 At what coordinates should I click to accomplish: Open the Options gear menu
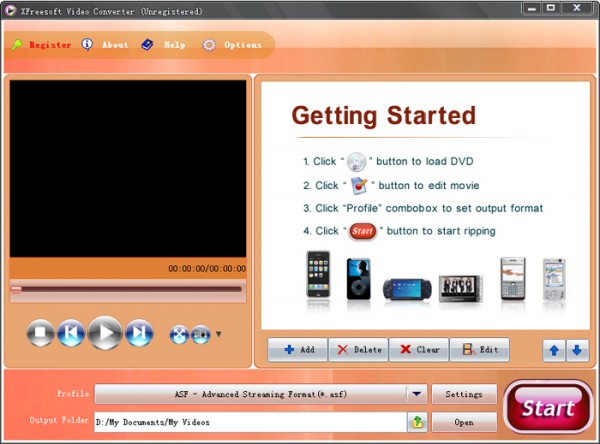232,45
